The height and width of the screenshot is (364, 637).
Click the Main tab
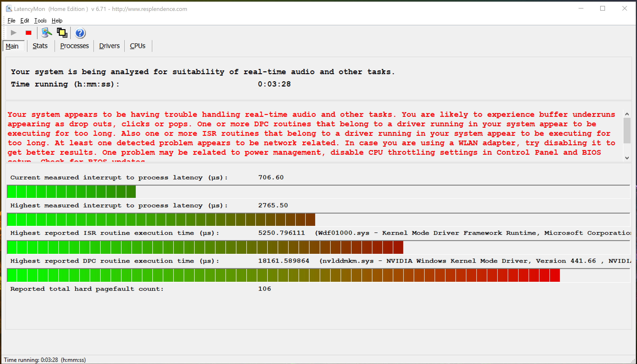coord(13,45)
